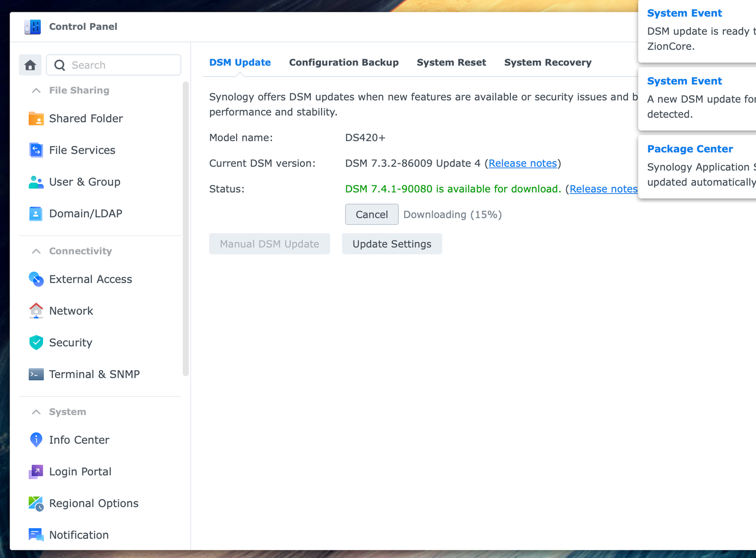Select Terminal & SNMP label
This screenshot has height=558, width=756.
94,374
